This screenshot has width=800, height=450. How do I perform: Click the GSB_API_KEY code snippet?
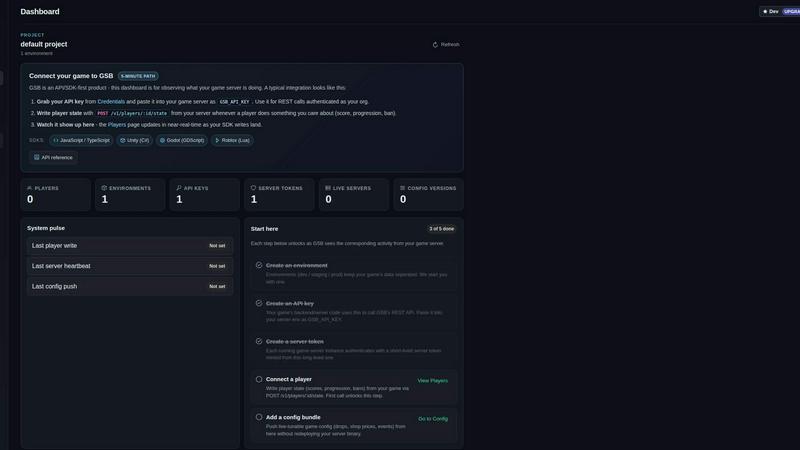(x=234, y=102)
